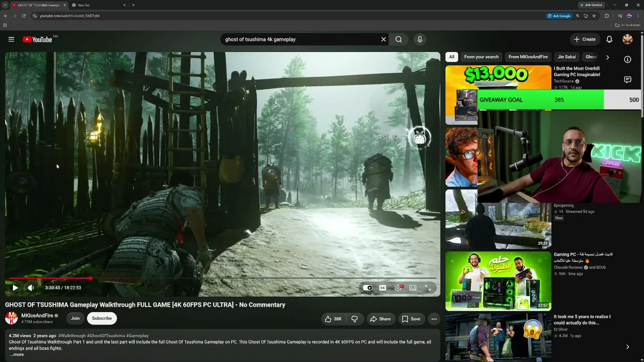The image size is (644, 362).
Task: Open the Chouaib Reviews channel name
Action: (568, 267)
